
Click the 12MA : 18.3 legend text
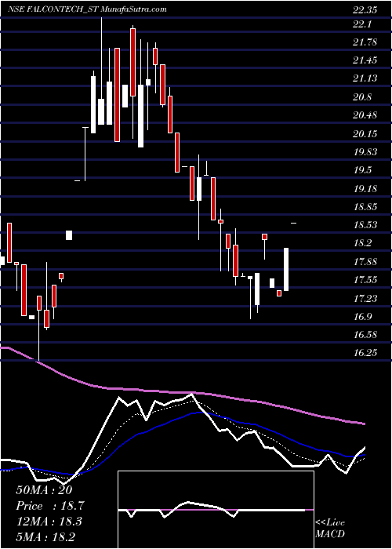tap(49, 521)
